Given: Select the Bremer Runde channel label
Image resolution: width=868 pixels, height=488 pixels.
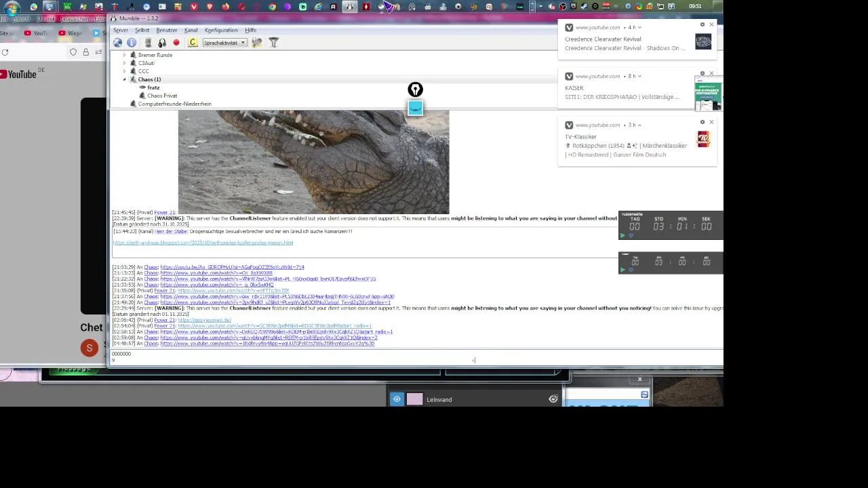Looking at the screenshot, I should click(x=155, y=55).
